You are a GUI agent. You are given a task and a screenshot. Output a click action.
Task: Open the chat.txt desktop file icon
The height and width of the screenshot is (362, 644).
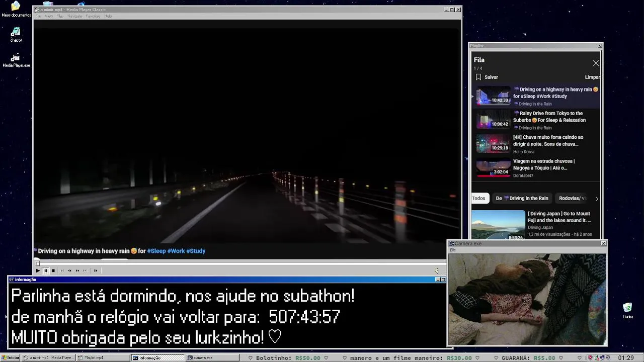click(16, 34)
